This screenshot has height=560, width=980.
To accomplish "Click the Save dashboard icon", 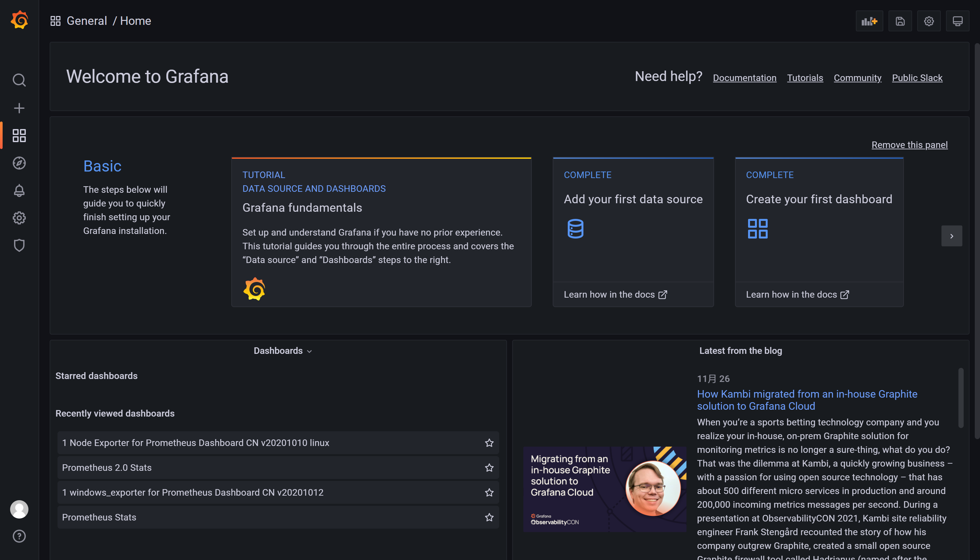I will [x=900, y=21].
